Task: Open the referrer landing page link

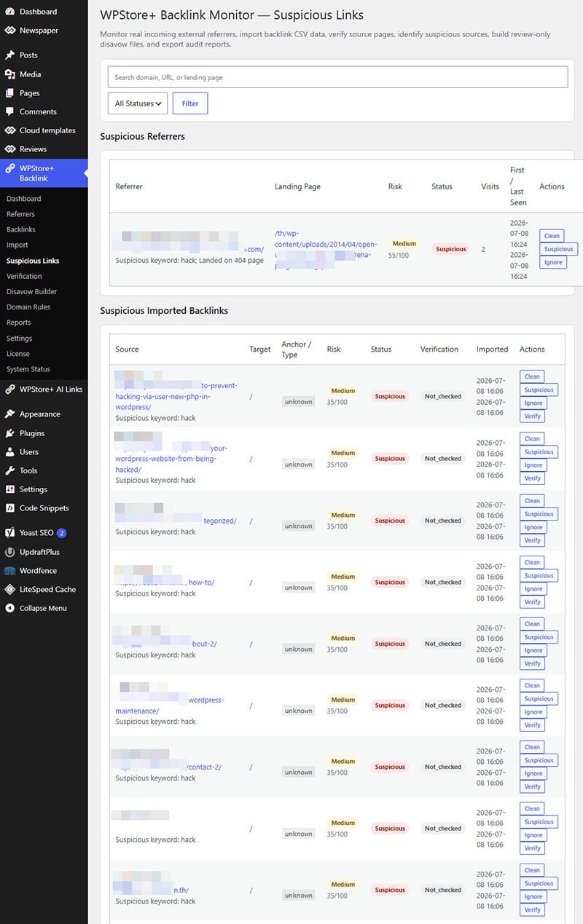Action: click(x=325, y=250)
